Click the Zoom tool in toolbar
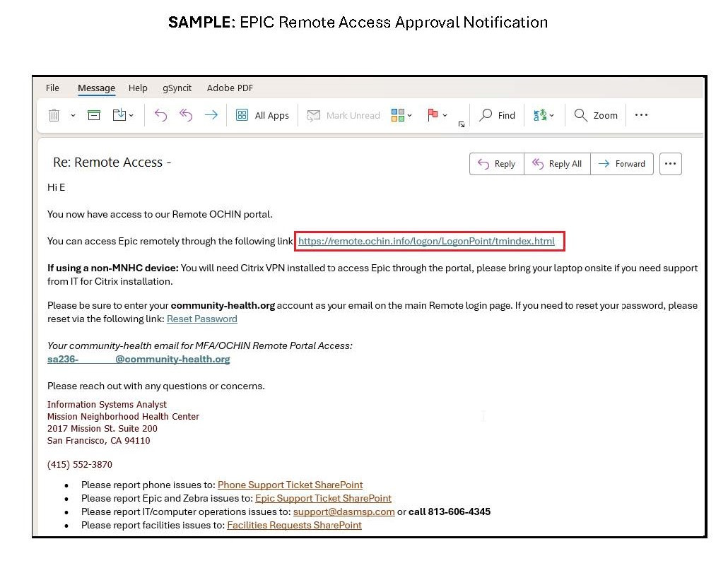Image resolution: width=728 pixels, height=568 pixels. click(x=596, y=115)
